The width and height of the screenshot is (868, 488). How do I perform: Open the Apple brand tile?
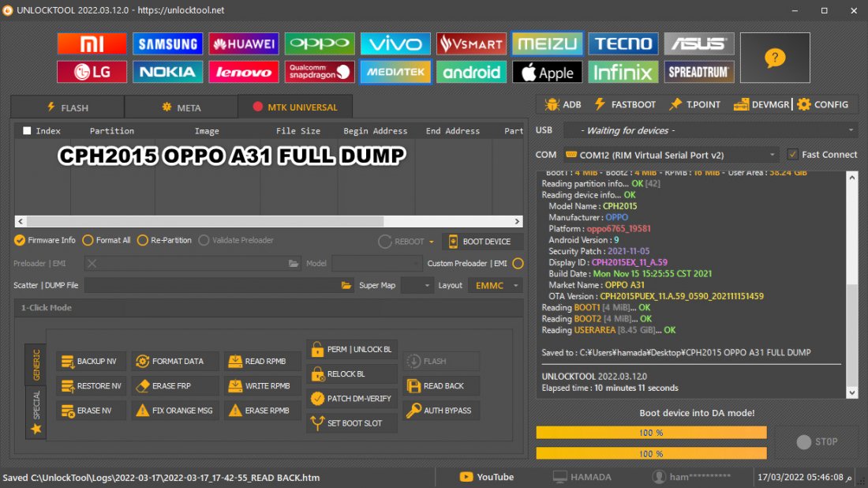pyautogui.click(x=547, y=72)
